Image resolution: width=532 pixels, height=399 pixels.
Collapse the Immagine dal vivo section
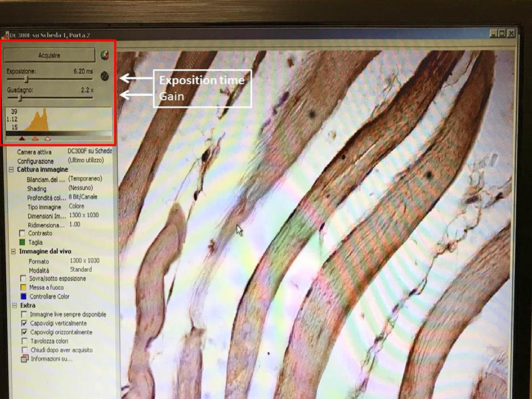click(14, 252)
